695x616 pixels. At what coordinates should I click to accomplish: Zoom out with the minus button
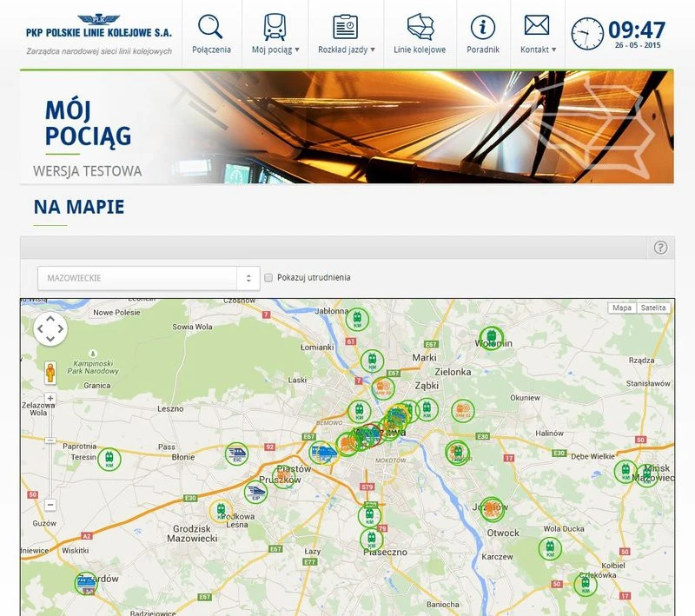[50, 505]
